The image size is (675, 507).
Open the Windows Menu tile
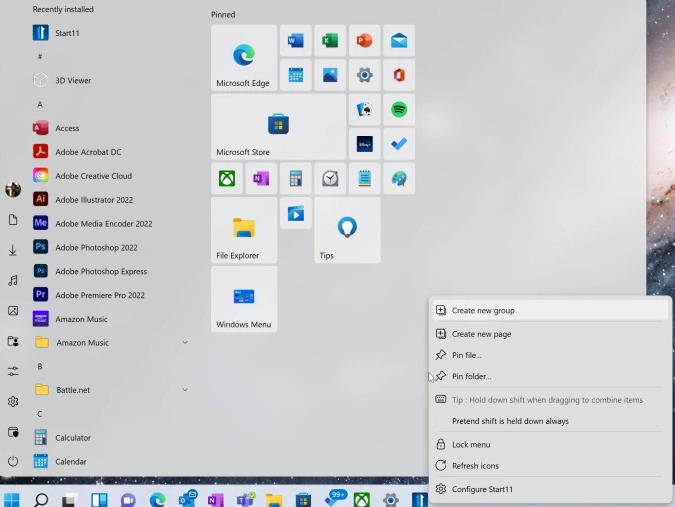tap(244, 299)
